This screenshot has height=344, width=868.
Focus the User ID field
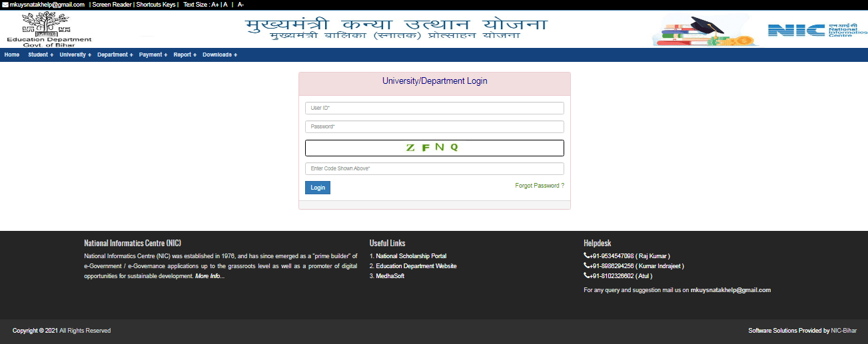434,108
